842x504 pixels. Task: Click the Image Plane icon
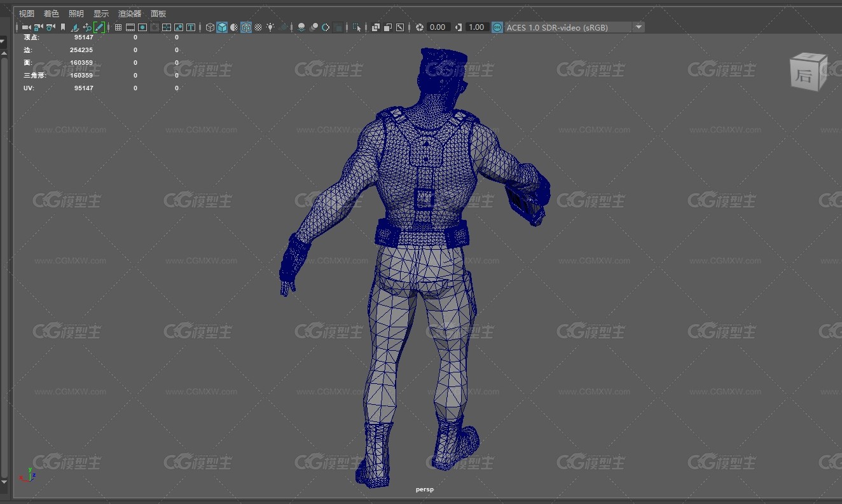pyautogui.click(x=75, y=27)
